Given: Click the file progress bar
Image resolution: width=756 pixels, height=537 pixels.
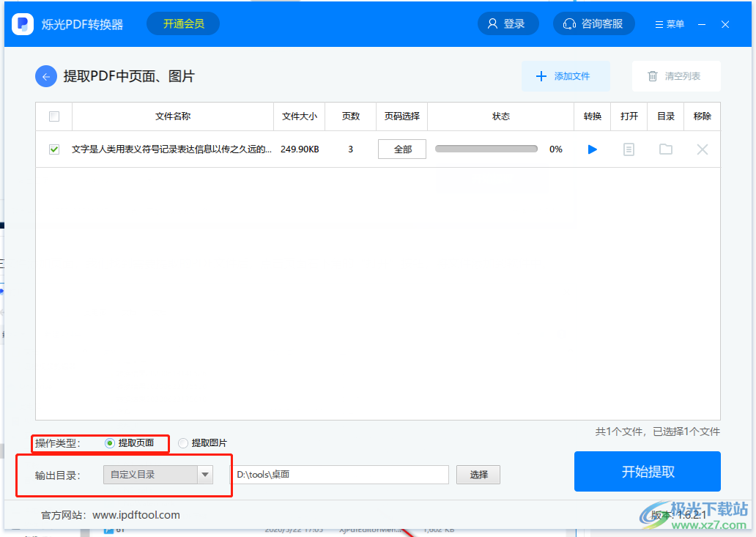Looking at the screenshot, I should [x=486, y=149].
